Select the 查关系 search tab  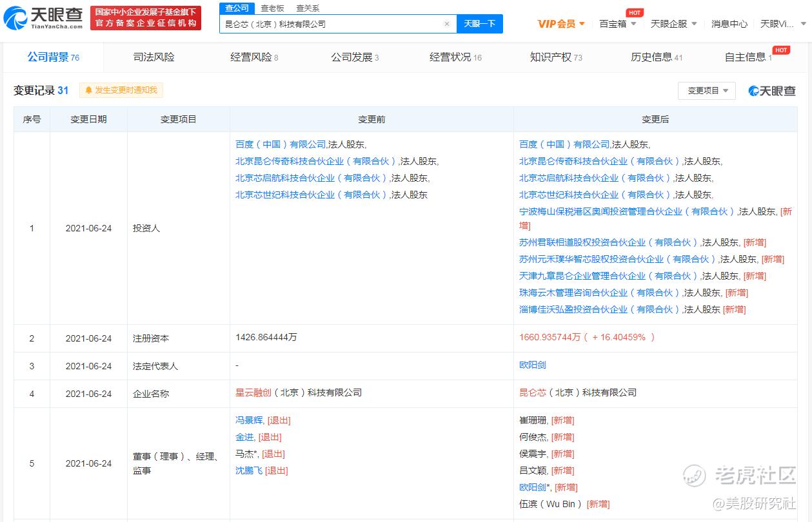[308, 8]
